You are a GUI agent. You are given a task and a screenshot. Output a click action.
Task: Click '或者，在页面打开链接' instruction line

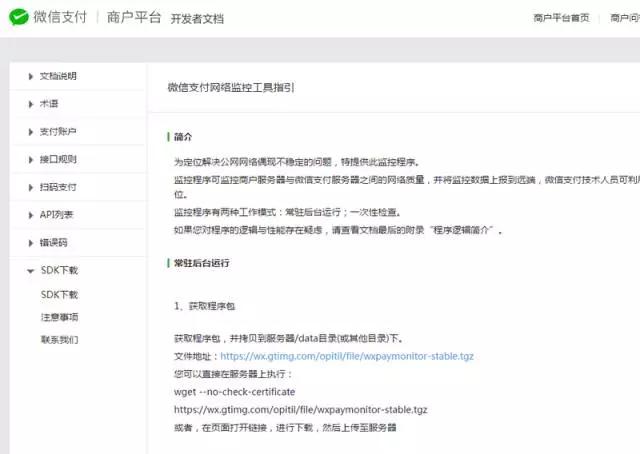[x=285, y=428]
